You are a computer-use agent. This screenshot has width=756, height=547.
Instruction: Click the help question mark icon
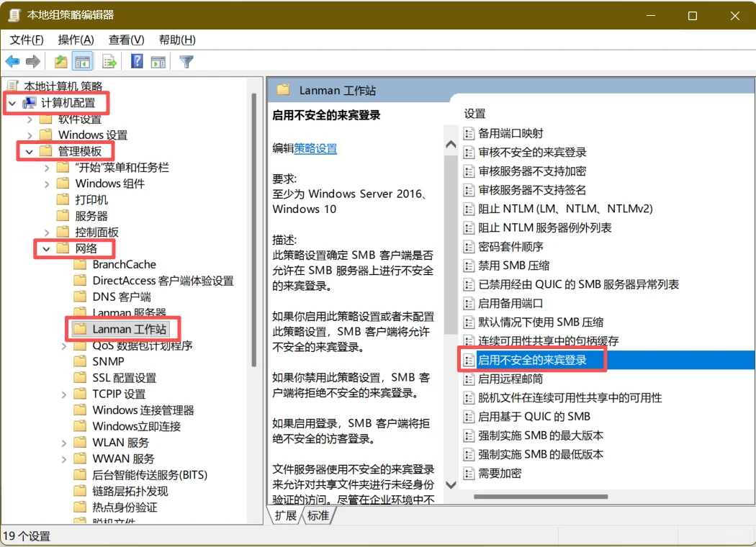point(138,61)
